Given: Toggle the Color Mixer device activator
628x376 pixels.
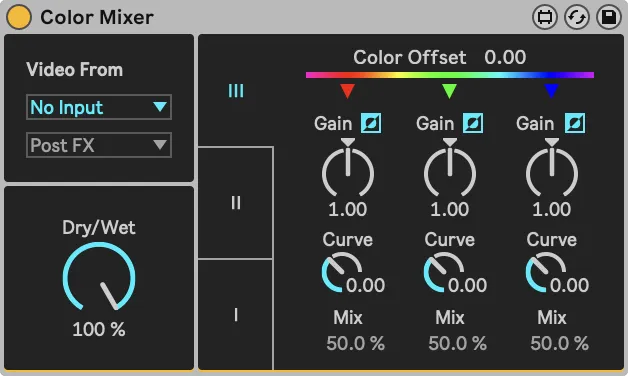Looking at the screenshot, I should pos(18,17).
